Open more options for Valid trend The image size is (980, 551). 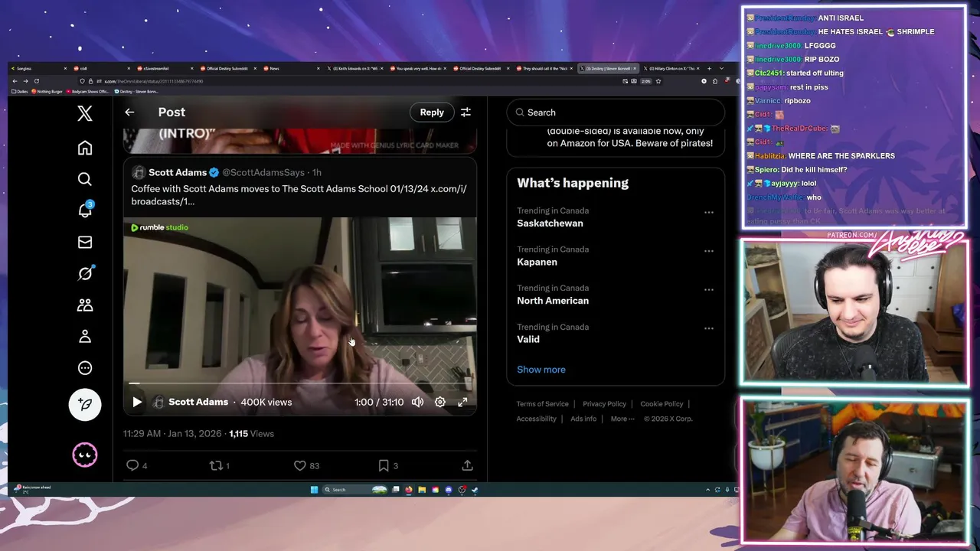[709, 328]
